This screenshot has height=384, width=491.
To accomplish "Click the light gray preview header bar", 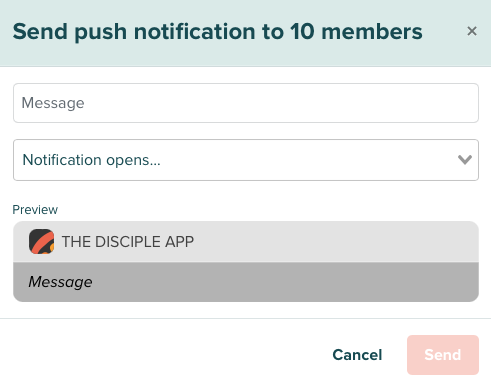I will pos(246,242).
